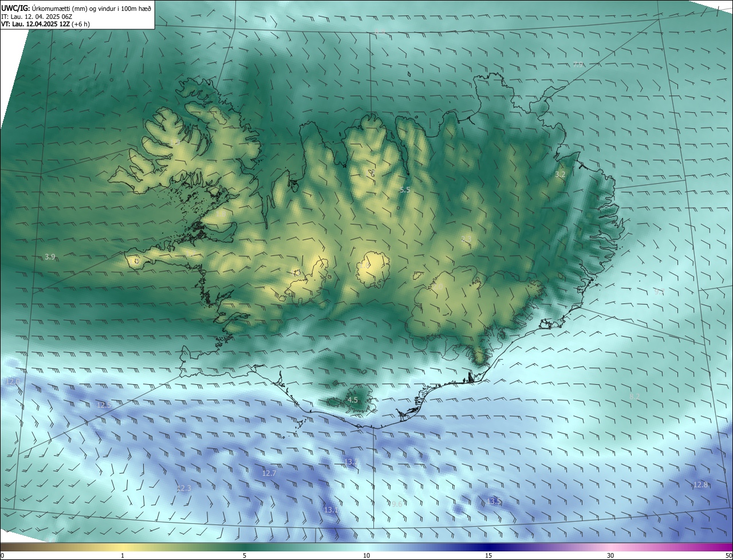
Task: Click the color scale tick labeled 1
Action: [123, 555]
